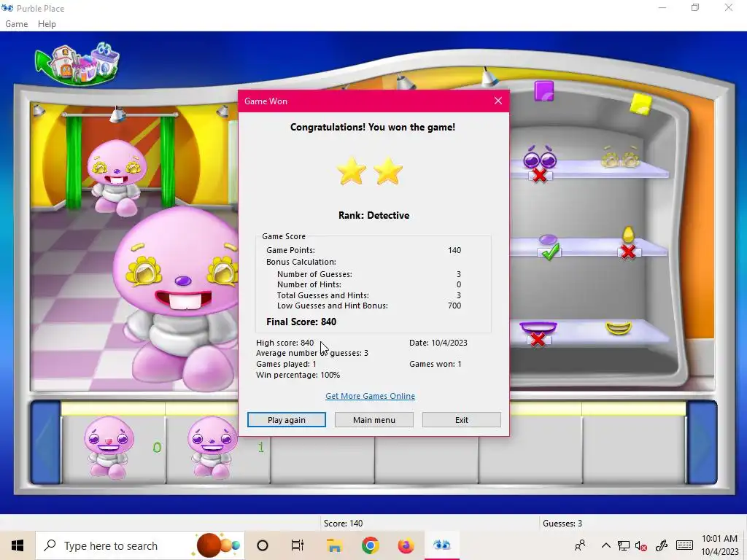Open the People icon in system tray
The height and width of the screenshot is (560, 747).
pyautogui.click(x=580, y=545)
